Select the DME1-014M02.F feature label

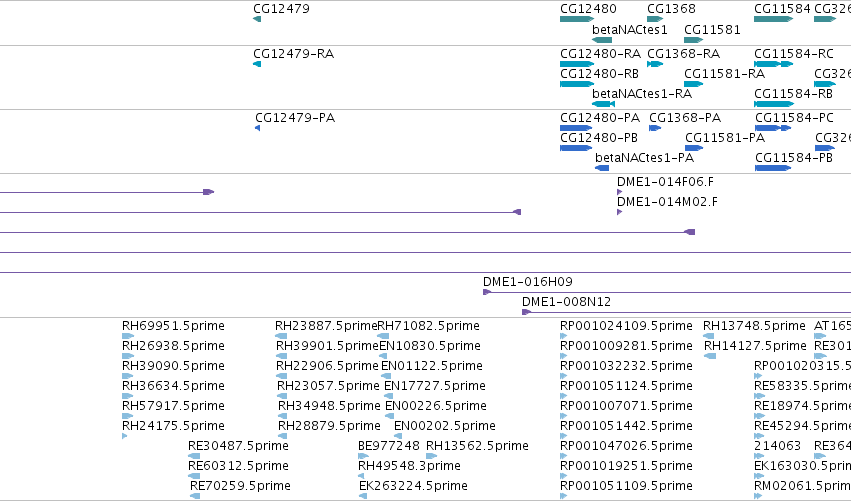point(668,202)
